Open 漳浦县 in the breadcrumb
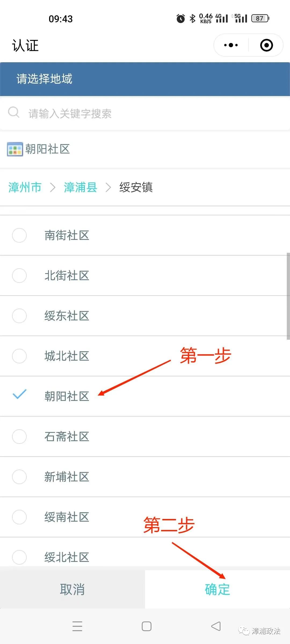290x644 pixels. point(80,187)
